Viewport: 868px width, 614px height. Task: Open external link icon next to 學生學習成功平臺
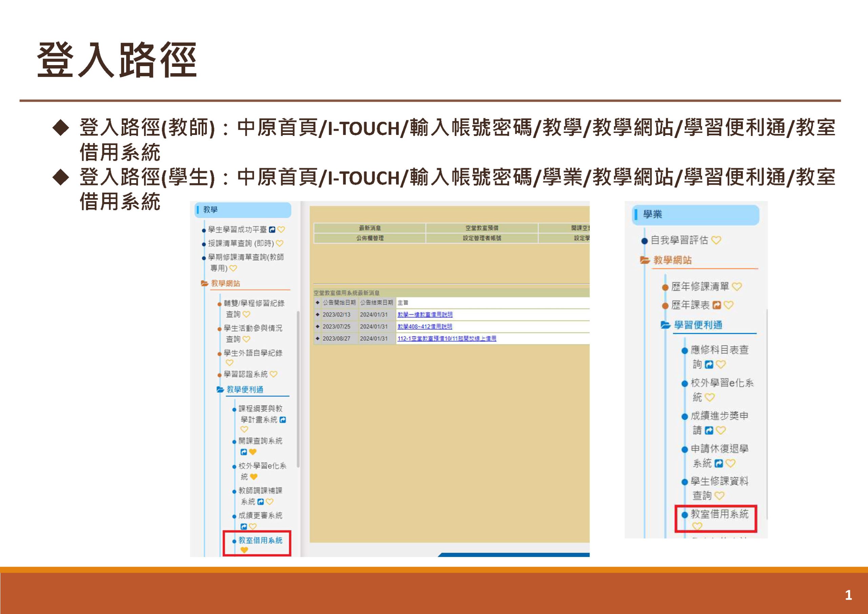coord(272,230)
